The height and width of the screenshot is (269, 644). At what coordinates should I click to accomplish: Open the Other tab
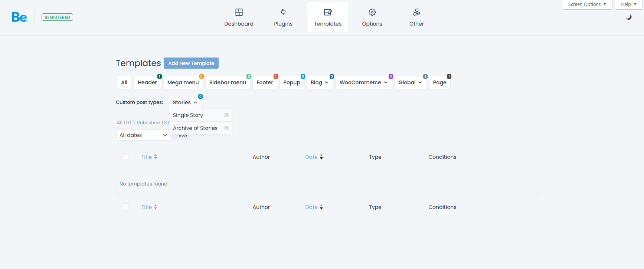tap(416, 17)
